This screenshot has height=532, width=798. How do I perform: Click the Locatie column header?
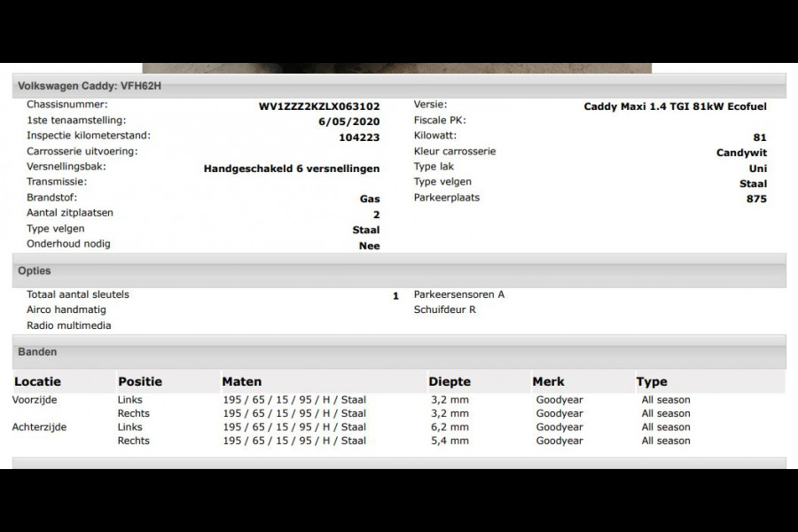[37, 382]
